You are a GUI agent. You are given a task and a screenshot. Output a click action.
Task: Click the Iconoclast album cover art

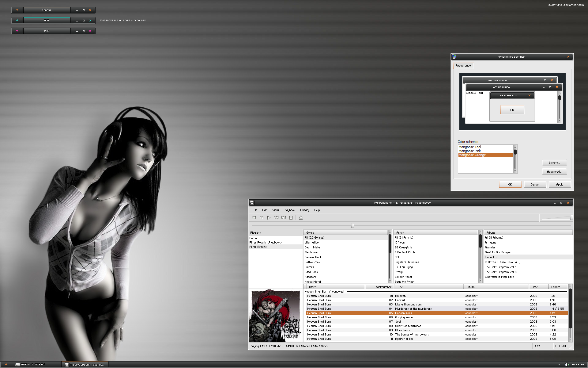coord(276,316)
